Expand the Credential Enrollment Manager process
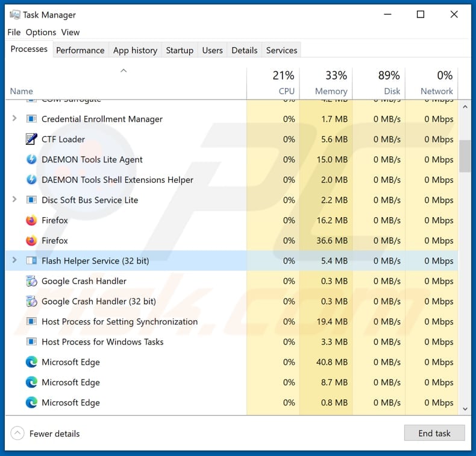This screenshot has height=456, width=476. pyautogui.click(x=14, y=119)
